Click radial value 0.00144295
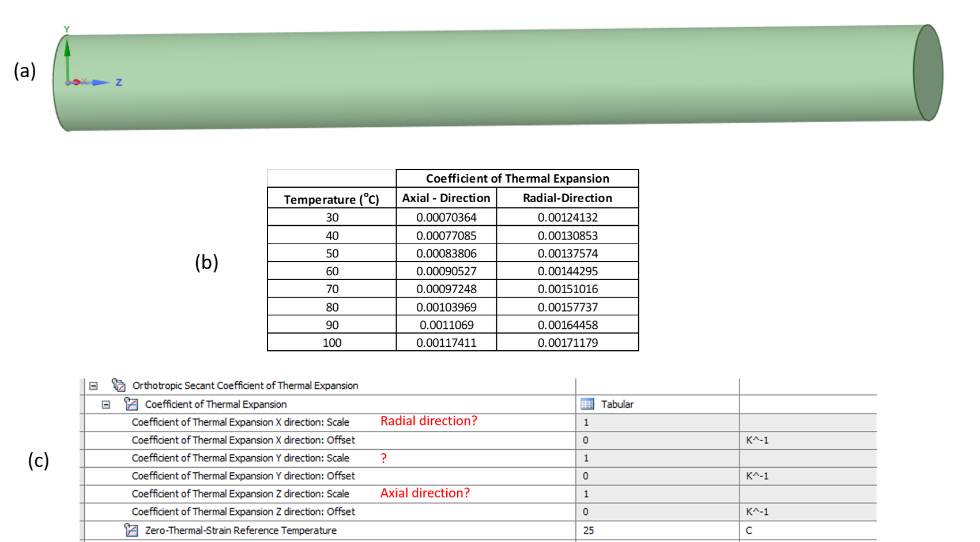The width and height of the screenshot is (980, 542). click(568, 271)
